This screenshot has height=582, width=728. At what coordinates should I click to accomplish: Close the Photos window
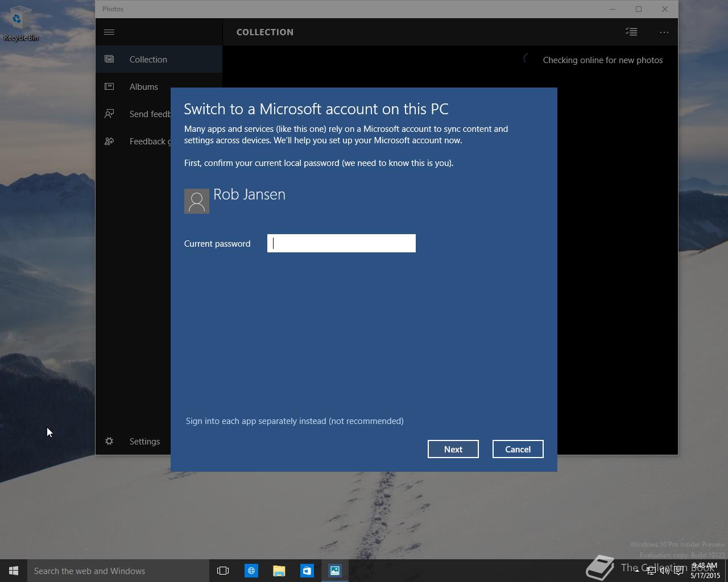(665, 9)
